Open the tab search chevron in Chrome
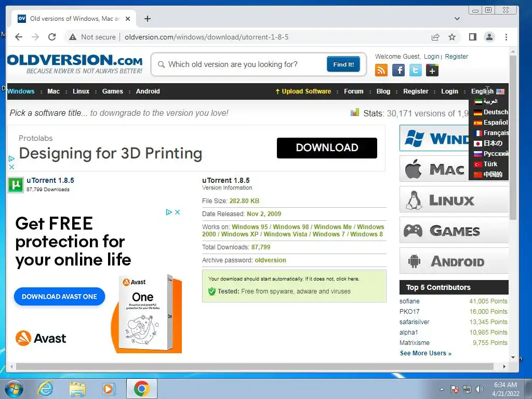Image resolution: width=532 pixels, height=399 pixels. 457,19
